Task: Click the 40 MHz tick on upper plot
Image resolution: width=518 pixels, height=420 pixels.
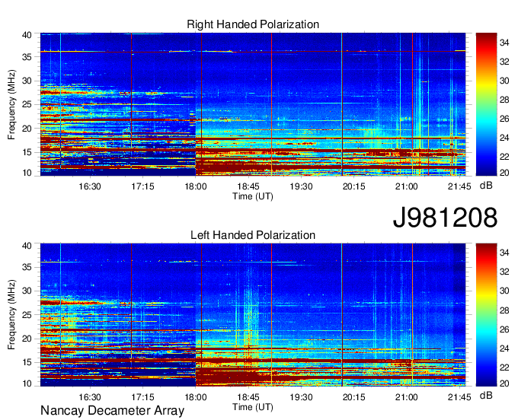Action: point(27,35)
